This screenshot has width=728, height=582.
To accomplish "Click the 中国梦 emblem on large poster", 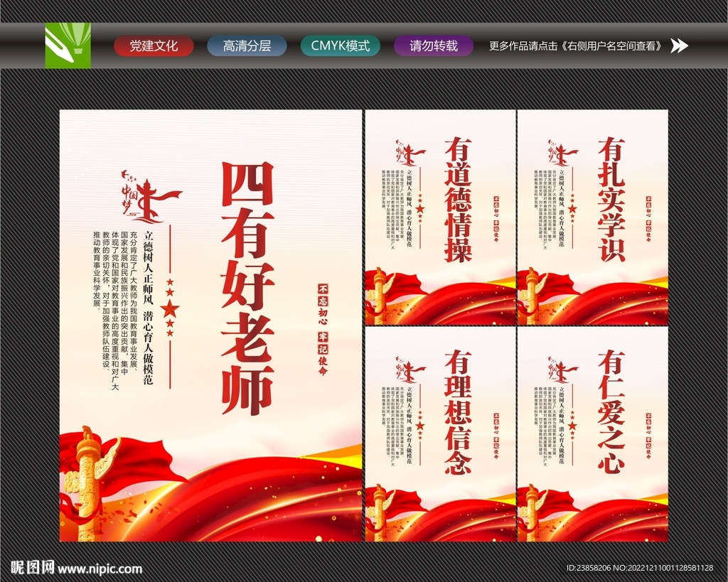I will tap(151, 196).
